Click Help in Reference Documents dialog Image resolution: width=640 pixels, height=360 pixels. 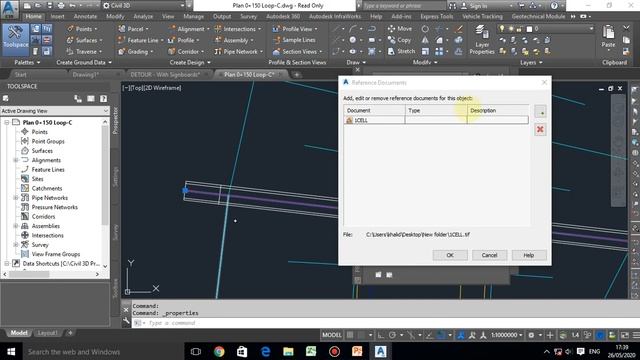tap(529, 255)
